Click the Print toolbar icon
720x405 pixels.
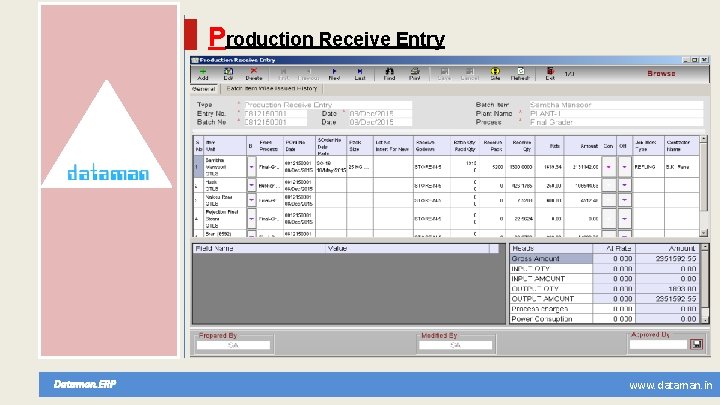click(x=415, y=73)
